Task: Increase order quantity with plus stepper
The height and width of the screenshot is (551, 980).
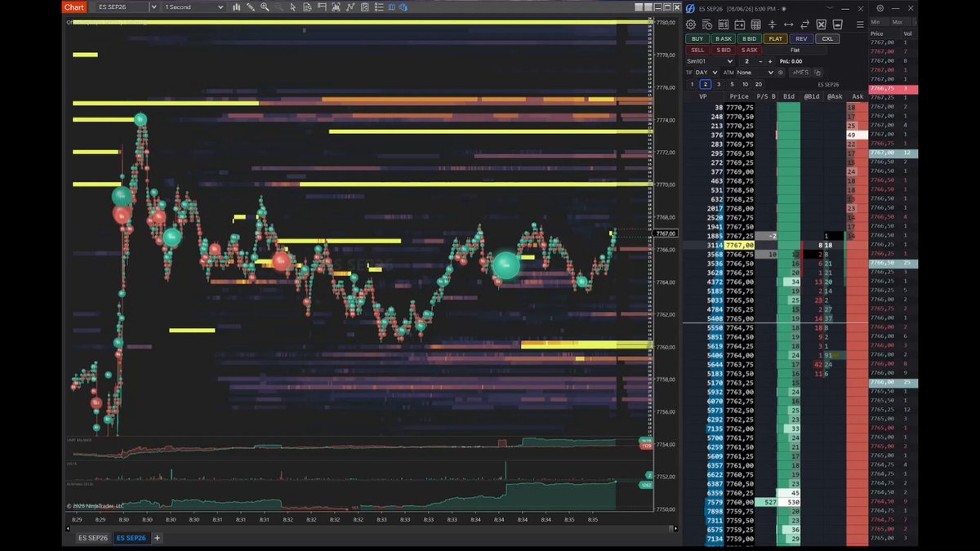Action: click(770, 61)
